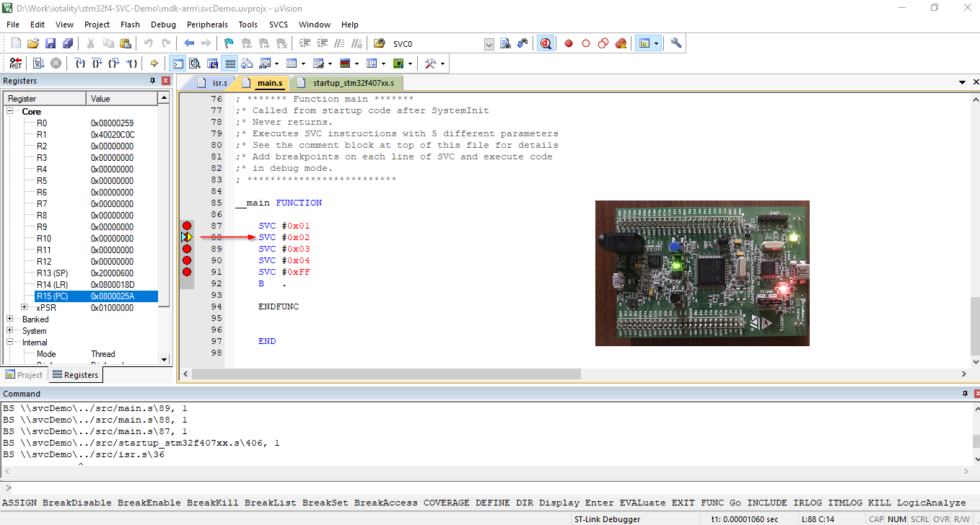This screenshot has height=525, width=980.
Task: Click Call Stack window icon
Action: click(x=247, y=63)
